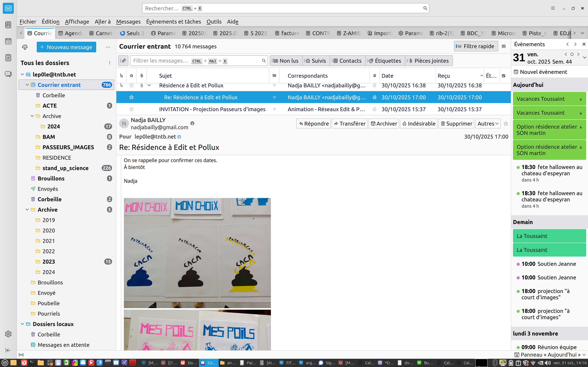
Task: Click the Filtrer les messages input field
Action: 196,61
